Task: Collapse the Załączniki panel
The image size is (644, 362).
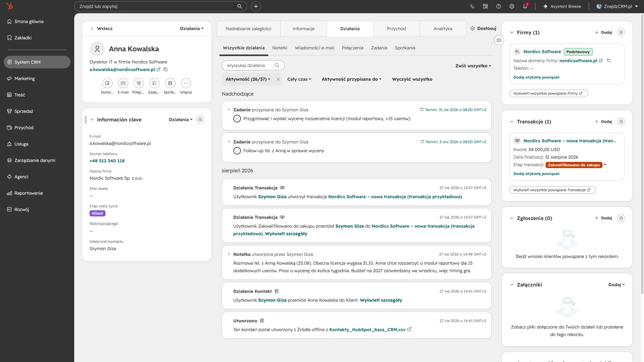Action: (x=512, y=285)
